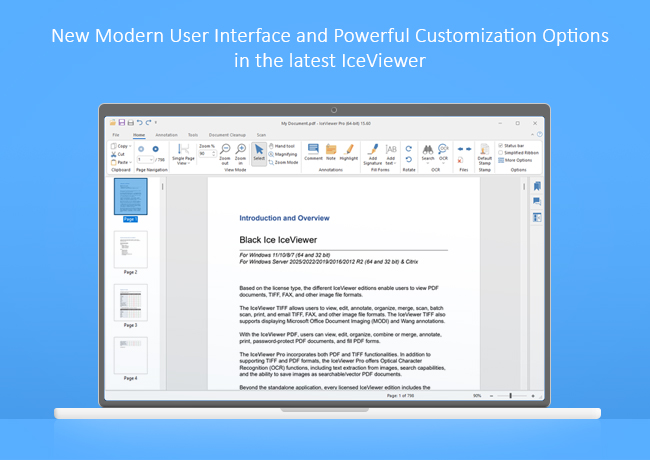Open More Options
Screen dimensions: 650x460
click(x=515, y=160)
